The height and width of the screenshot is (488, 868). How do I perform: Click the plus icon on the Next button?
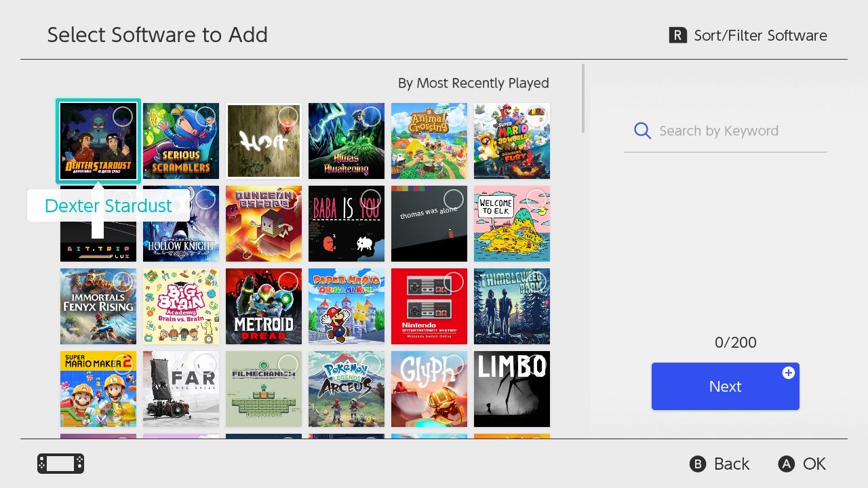(788, 371)
